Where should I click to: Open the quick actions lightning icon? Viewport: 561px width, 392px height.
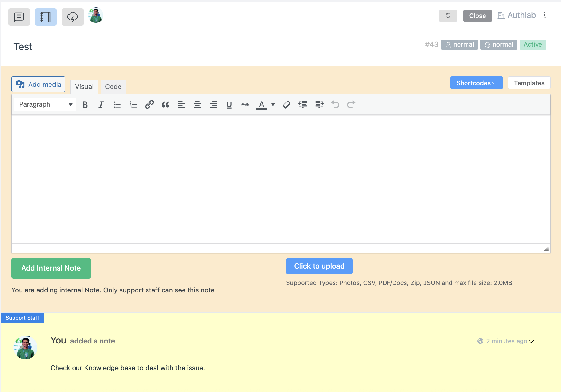pos(72,17)
